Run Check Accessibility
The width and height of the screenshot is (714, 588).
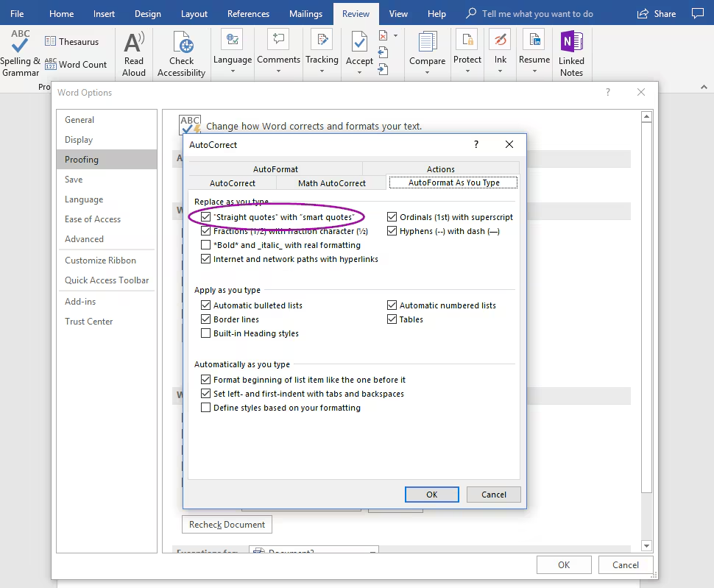(181, 54)
